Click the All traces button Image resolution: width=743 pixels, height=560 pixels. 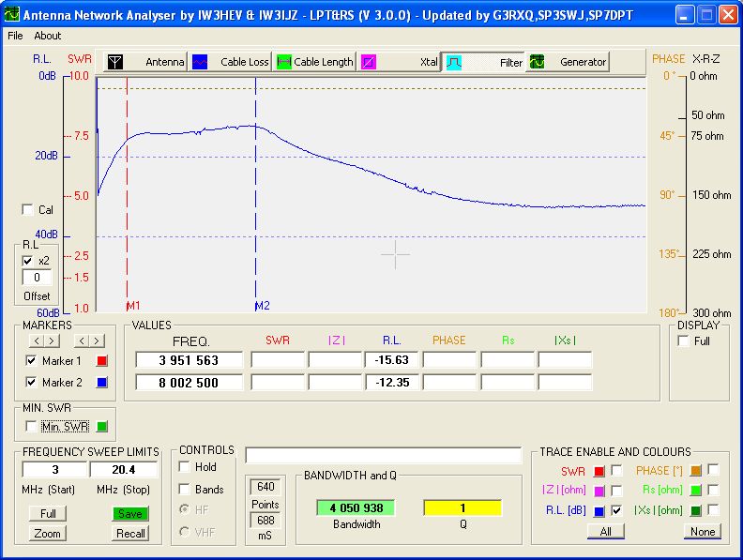pos(605,532)
